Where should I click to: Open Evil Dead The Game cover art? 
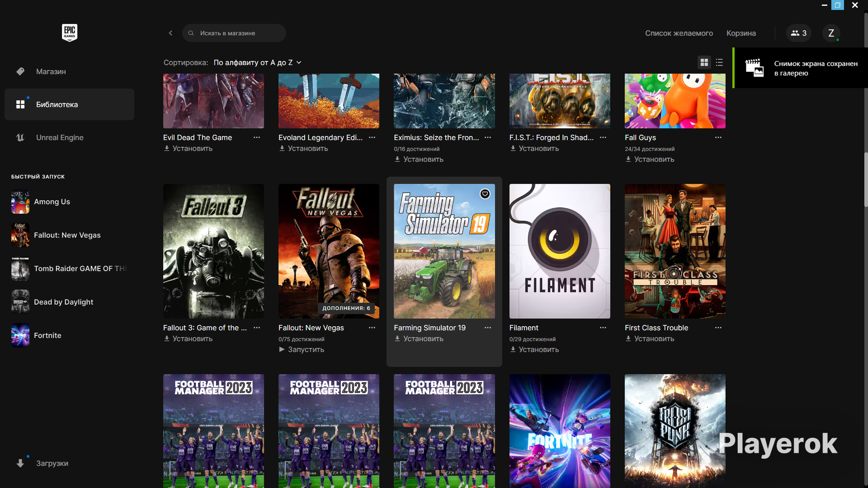click(x=213, y=101)
